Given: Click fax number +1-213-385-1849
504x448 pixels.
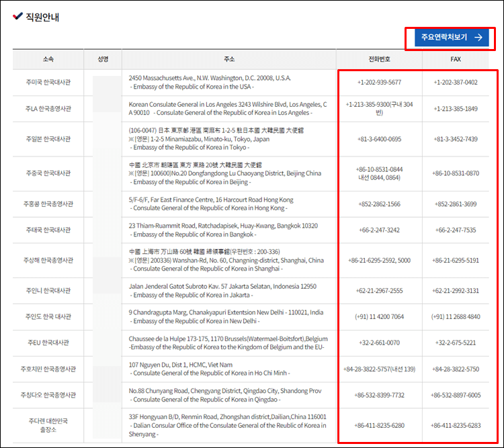Looking at the screenshot, I should 456,109.
